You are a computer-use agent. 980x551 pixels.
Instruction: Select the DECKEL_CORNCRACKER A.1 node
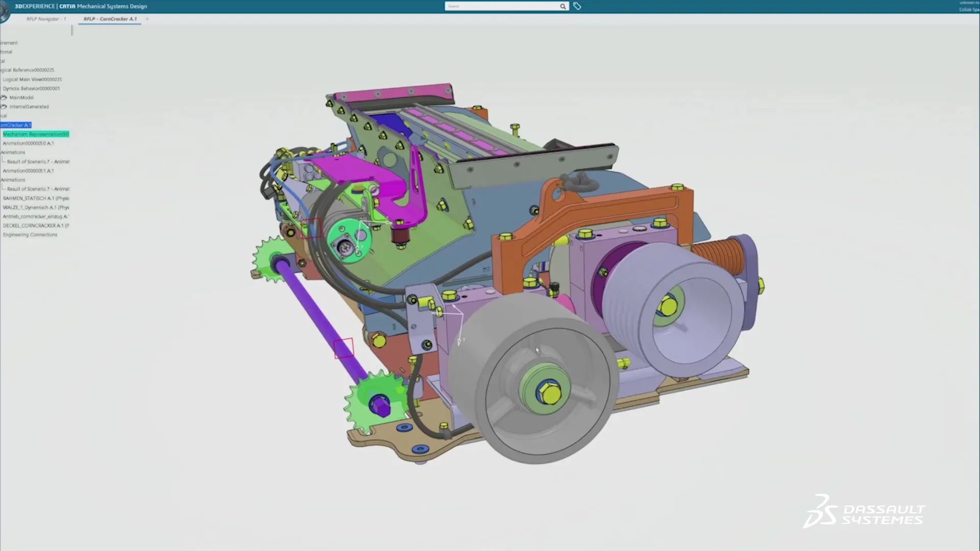pos(35,225)
